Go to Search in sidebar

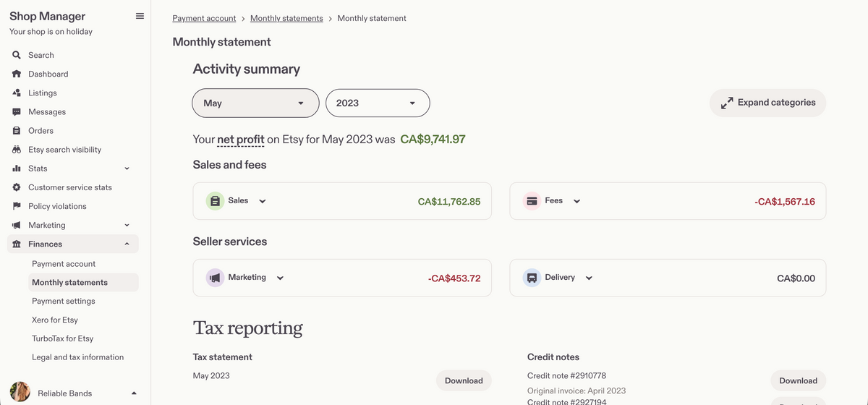41,55
